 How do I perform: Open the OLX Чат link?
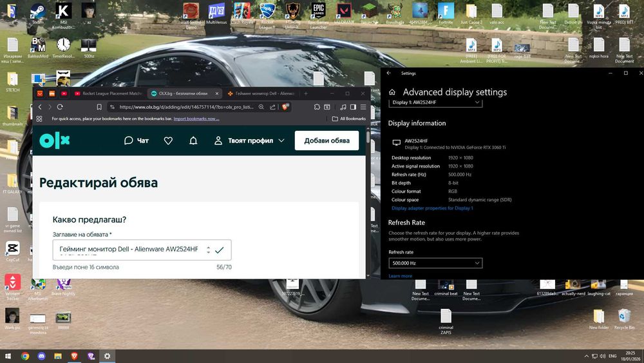click(137, 141)
